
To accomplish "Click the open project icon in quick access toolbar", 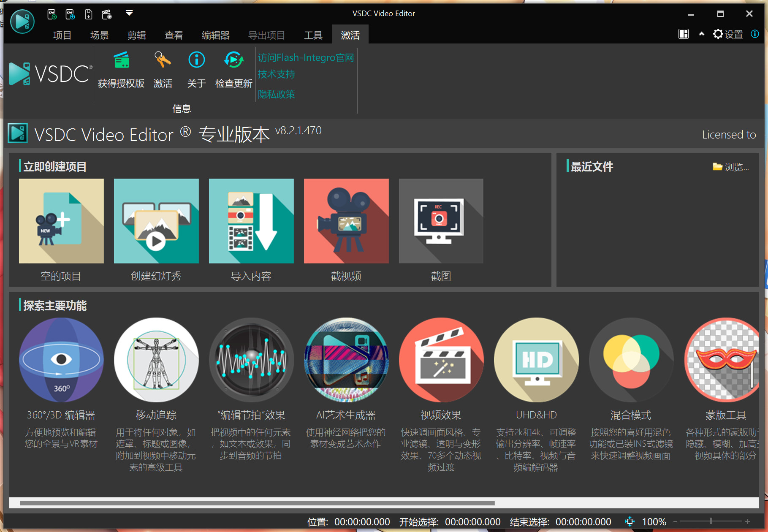I will click(x=70, y=15).
